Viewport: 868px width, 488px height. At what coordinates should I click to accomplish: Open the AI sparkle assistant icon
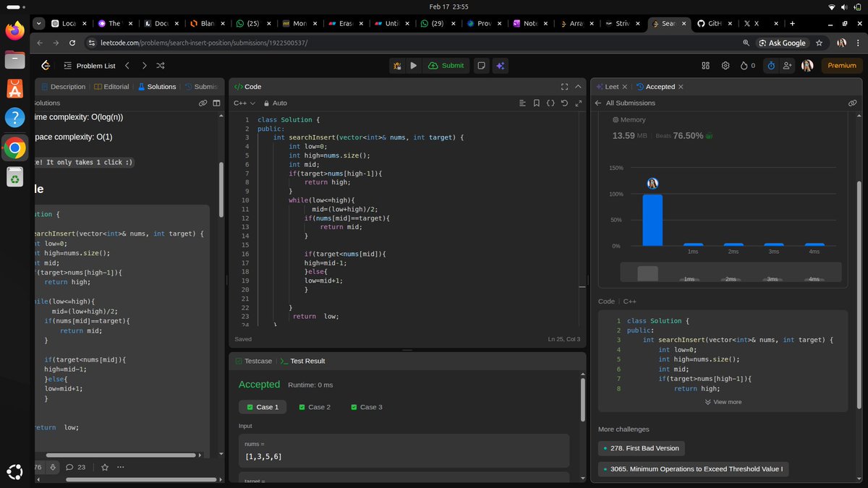click(500, 65)
